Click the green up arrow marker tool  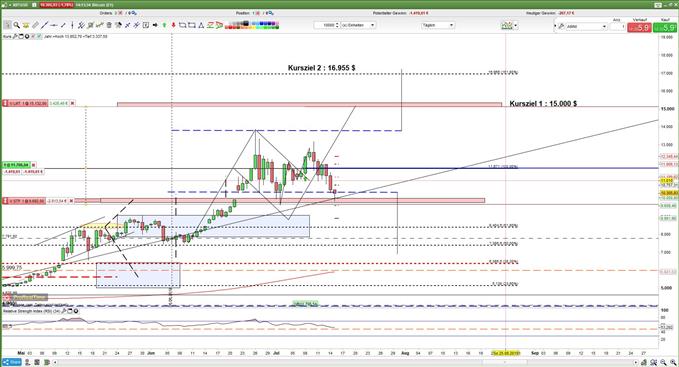[x=165, y=25]
